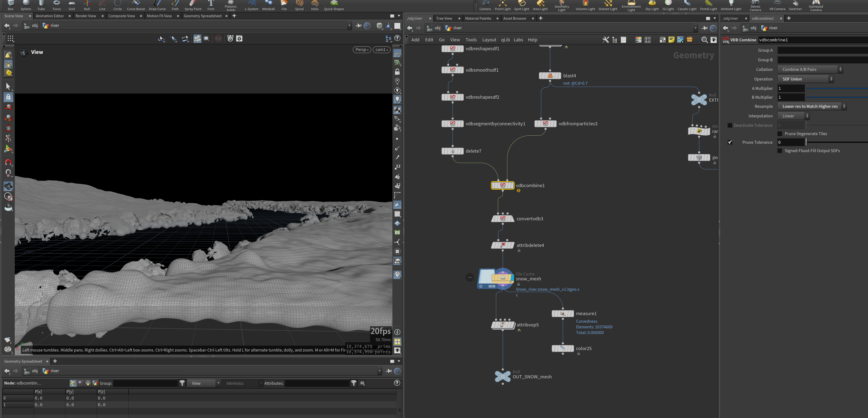Enable Deactivate Tolerance checkbox
The height and width of the screenshot is (418, 868).
tap(730, 125)
